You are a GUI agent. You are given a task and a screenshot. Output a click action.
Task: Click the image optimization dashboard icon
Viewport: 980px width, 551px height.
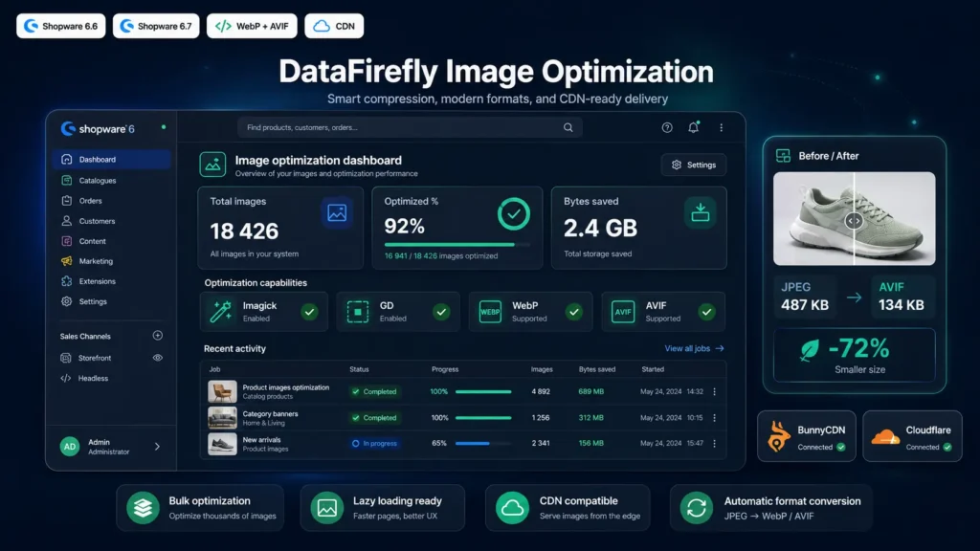point(212,165)
